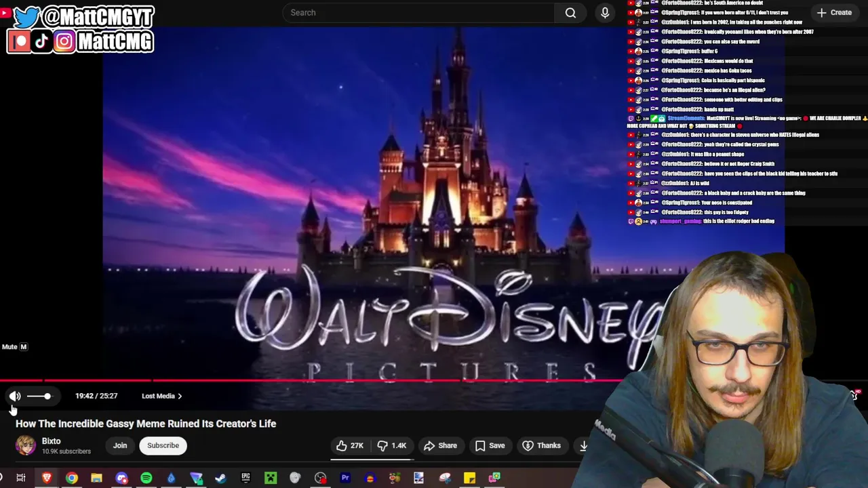The width and height of the screenshot is (868, 488).
Task: Open Epic Games Launcher from the taskbar
Action: 245,478
